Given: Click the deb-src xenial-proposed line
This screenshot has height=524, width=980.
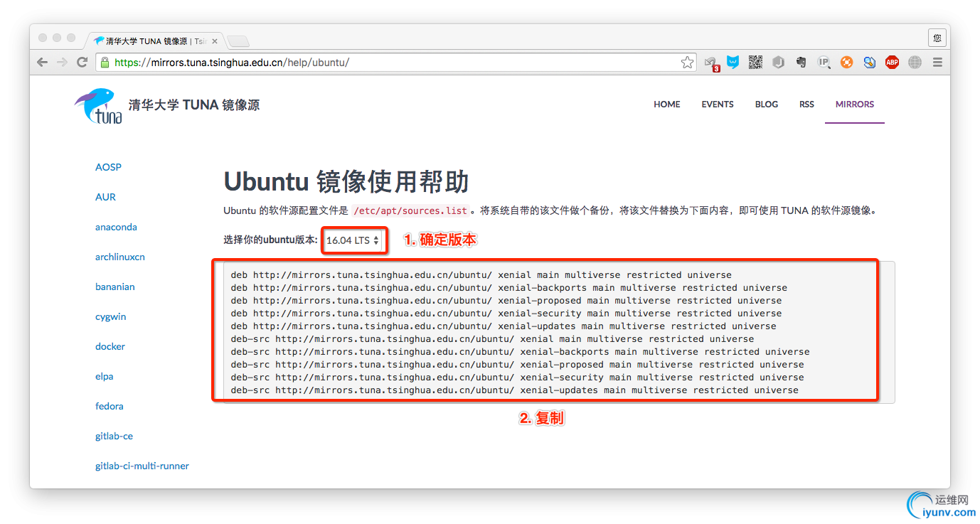Looking at the screenshot, I should point(517,364).
